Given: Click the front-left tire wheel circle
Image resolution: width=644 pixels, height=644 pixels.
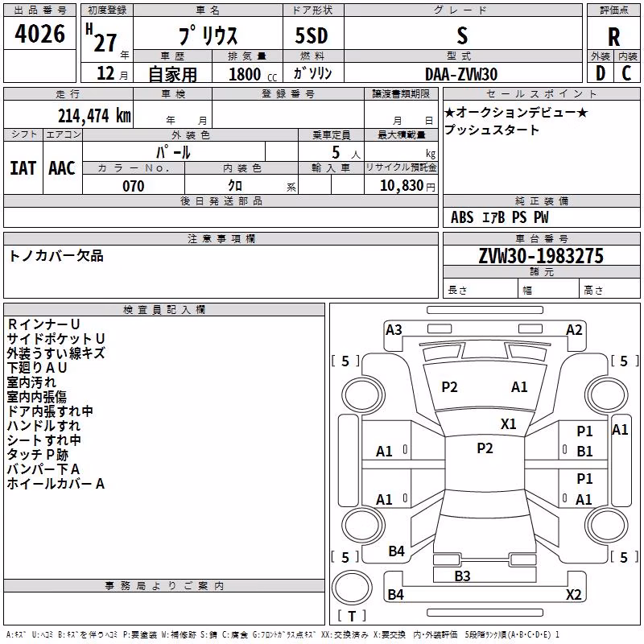Looking at the screenshot, I should pos(362,395).
